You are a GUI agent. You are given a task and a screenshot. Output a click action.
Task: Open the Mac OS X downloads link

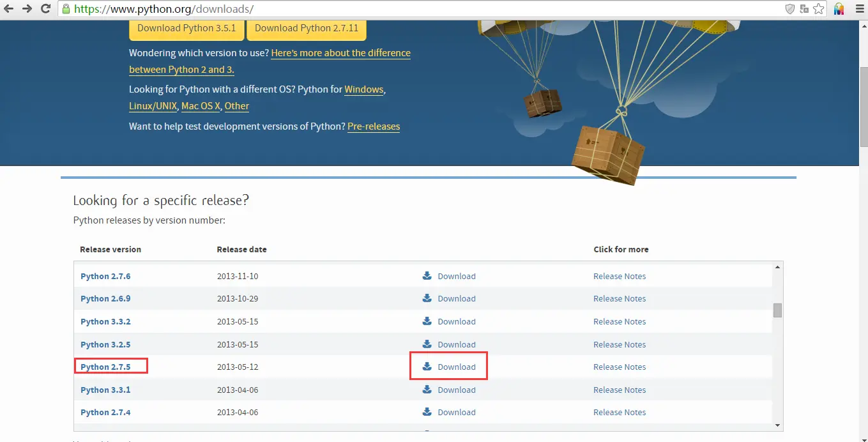[201, 106]
